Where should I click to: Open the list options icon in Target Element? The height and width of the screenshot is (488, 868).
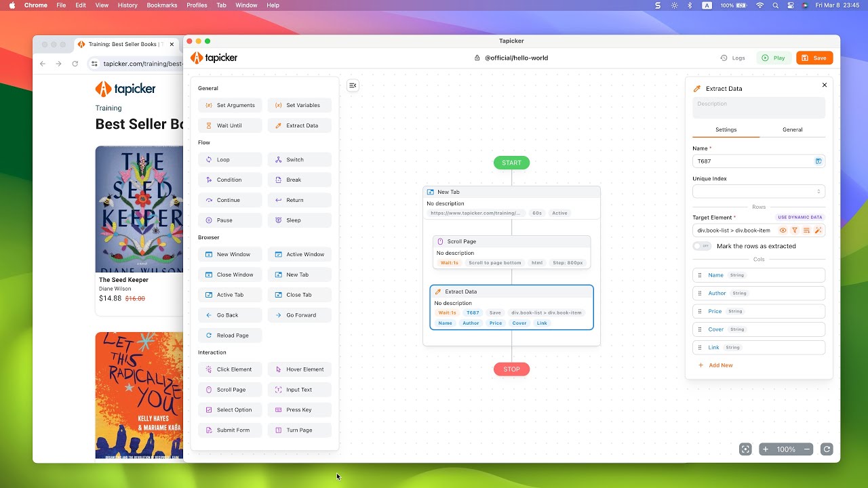click(x=806, y=230)
